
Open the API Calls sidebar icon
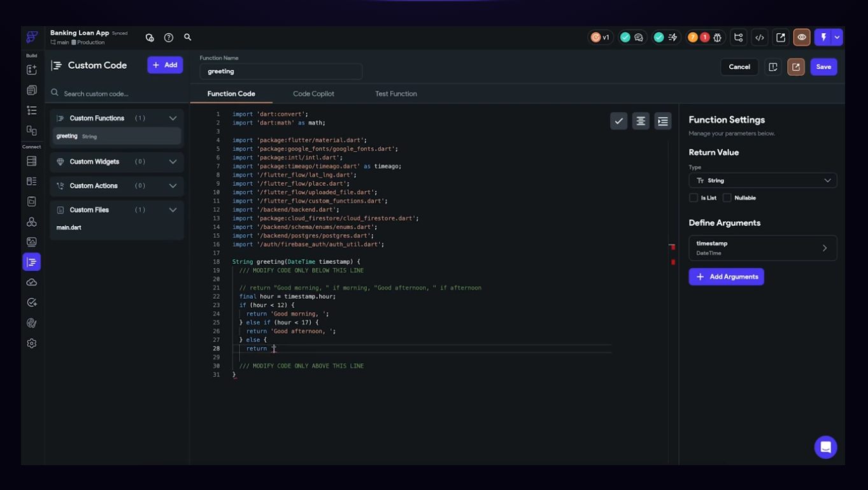pyautogui.click(x=32, y=222)
